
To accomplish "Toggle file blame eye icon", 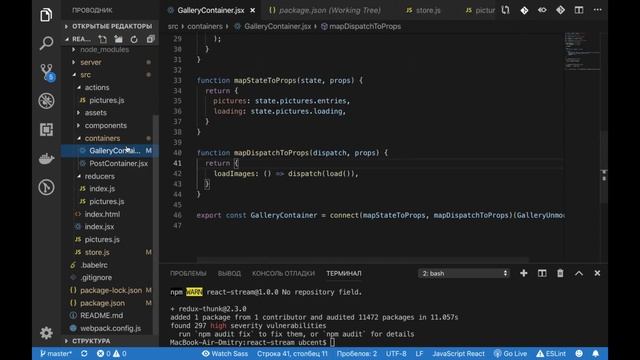I will 542,10.
